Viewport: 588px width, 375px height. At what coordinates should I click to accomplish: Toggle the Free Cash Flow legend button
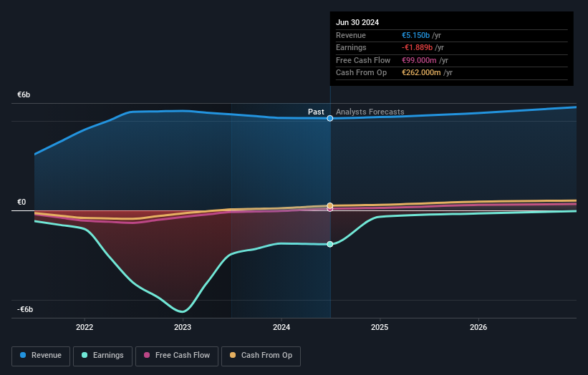click(x=177, y=356)
